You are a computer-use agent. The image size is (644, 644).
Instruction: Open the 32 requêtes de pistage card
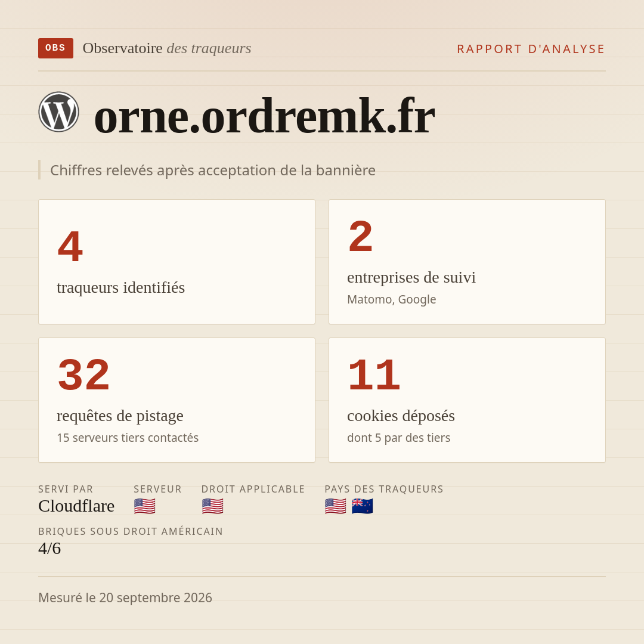(177, 400)
